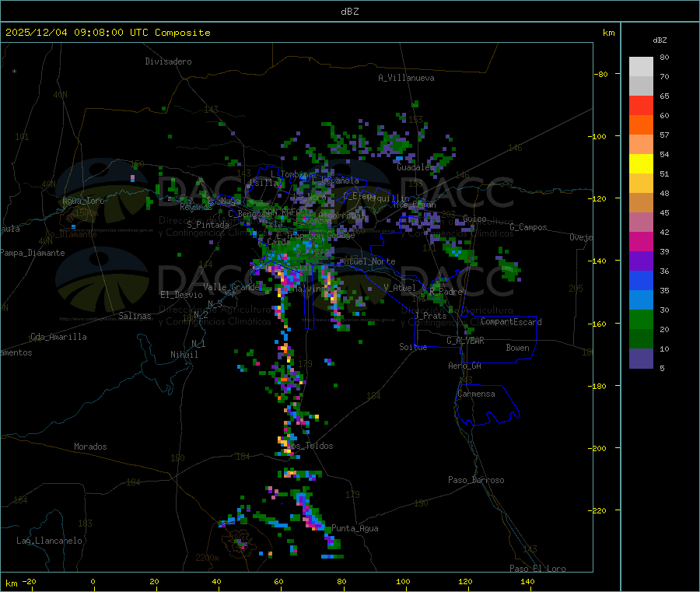Viewport: 700px width, 592px height.
Task: Click the 'Bowen' map label
Action: (518, 348)
